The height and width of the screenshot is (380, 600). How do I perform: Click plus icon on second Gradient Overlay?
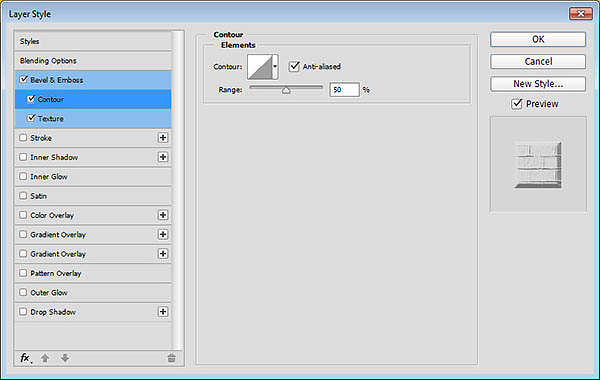point(163,254)
